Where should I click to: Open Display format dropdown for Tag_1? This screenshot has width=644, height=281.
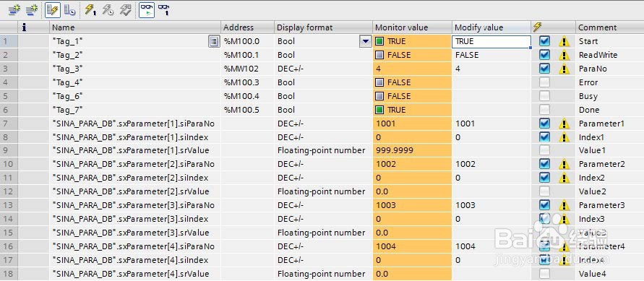point(365,41)
